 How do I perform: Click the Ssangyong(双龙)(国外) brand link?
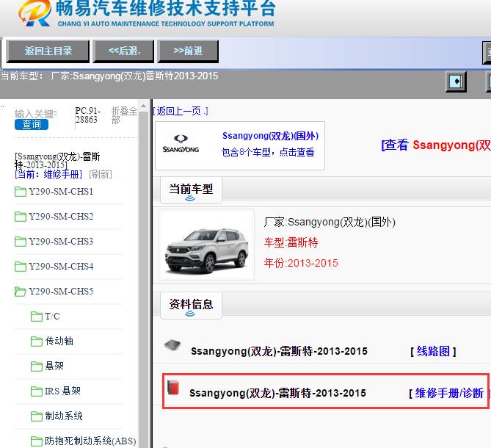click(x=270, y=136)
